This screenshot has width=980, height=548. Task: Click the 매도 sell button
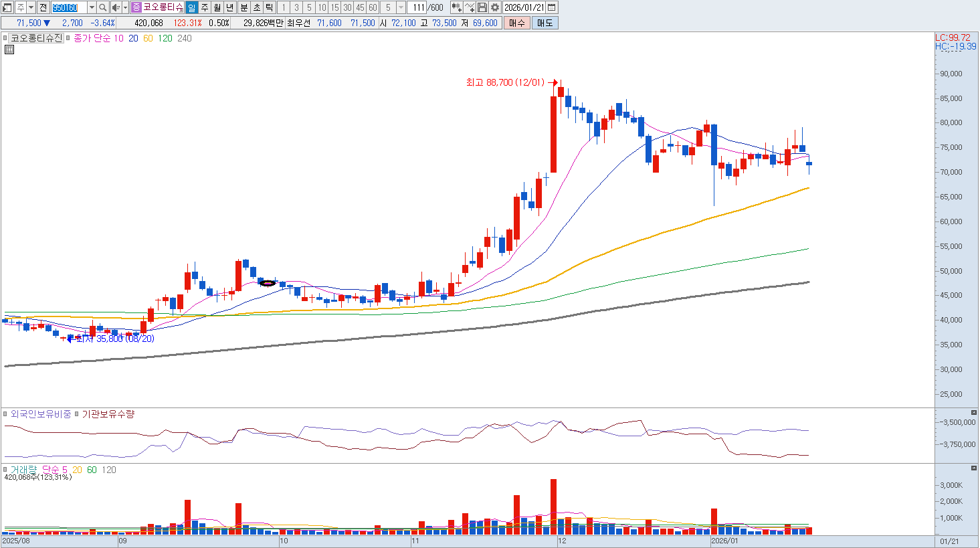[x=545, y=23]
